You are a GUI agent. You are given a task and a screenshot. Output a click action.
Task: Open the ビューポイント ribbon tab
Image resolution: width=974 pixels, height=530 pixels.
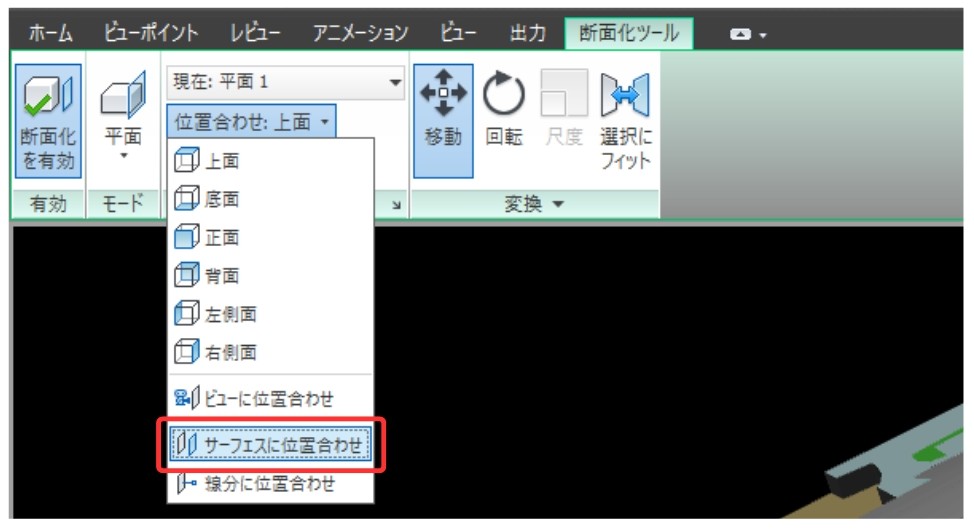(x=151, y=33)
